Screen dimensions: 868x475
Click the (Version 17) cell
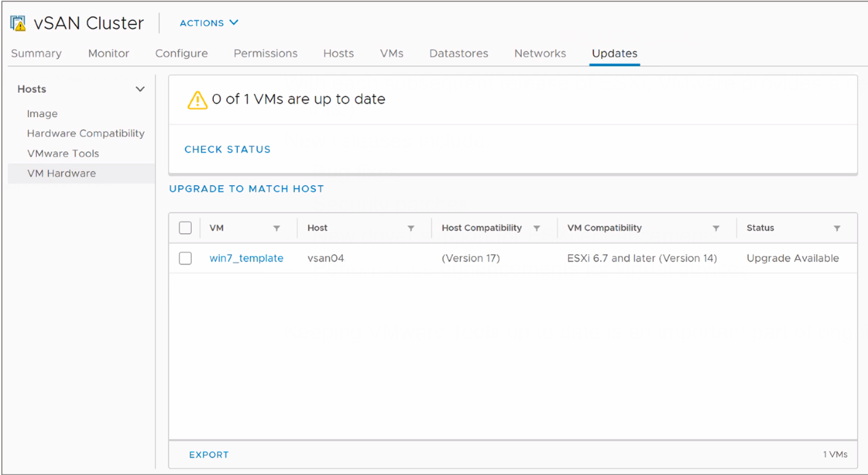(x=471, y=259)
